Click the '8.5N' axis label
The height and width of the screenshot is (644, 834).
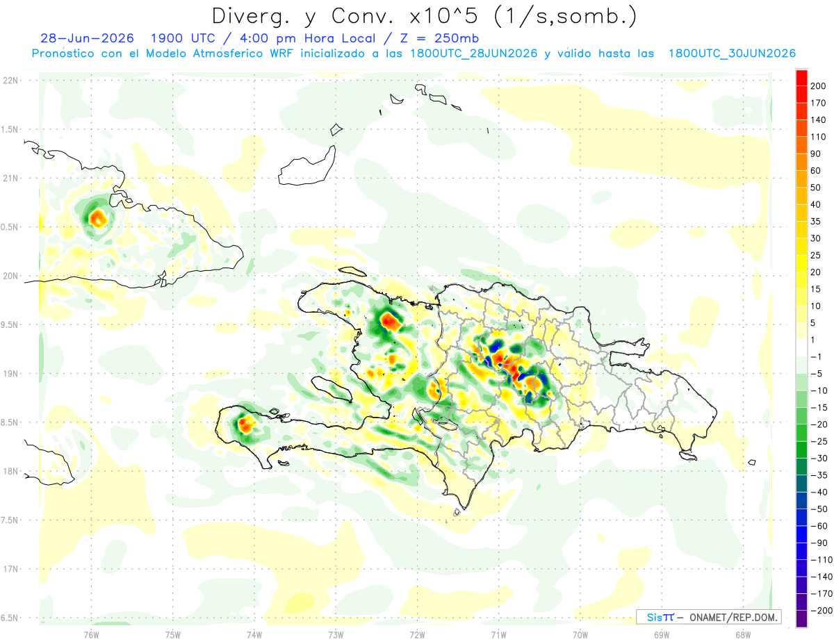point(10,422)
